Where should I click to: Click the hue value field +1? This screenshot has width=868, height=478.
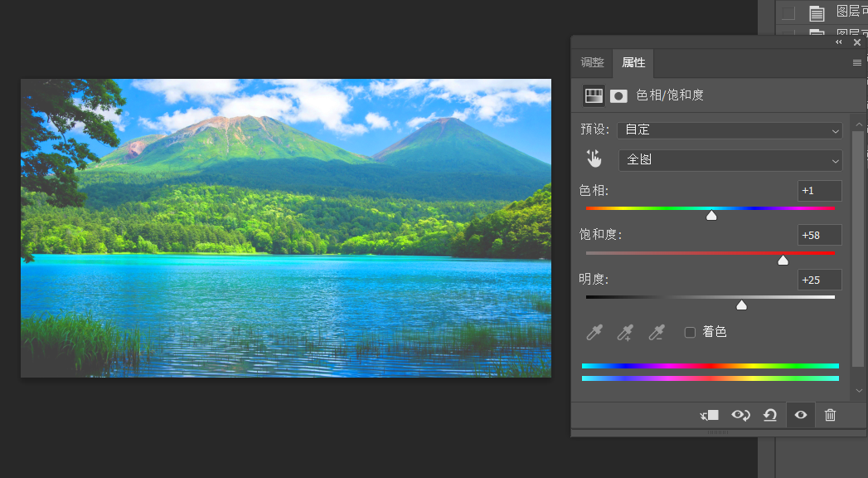(x=820, y=191)
